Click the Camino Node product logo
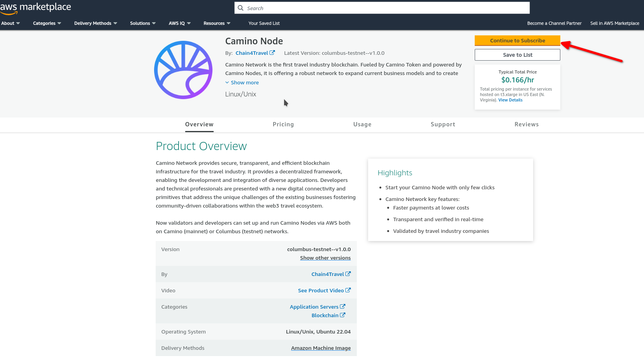 (183, 70)
